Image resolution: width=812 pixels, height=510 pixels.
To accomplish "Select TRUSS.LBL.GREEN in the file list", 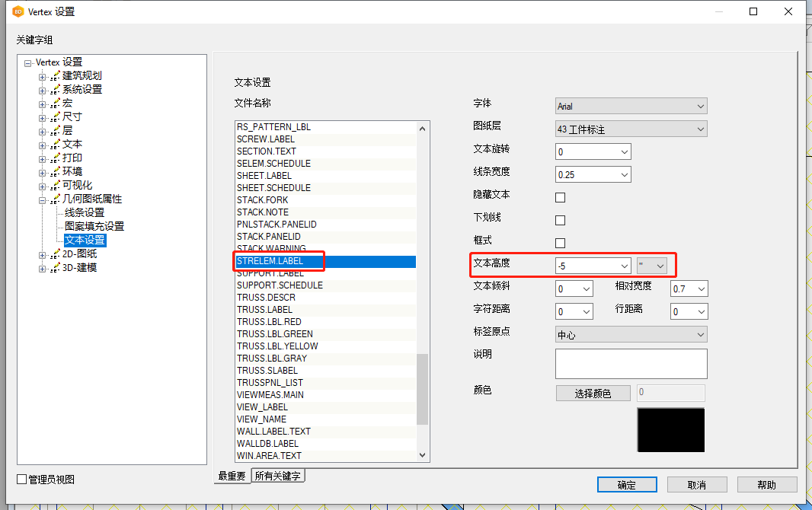I will pyautogui.click(x=326, y=334).
